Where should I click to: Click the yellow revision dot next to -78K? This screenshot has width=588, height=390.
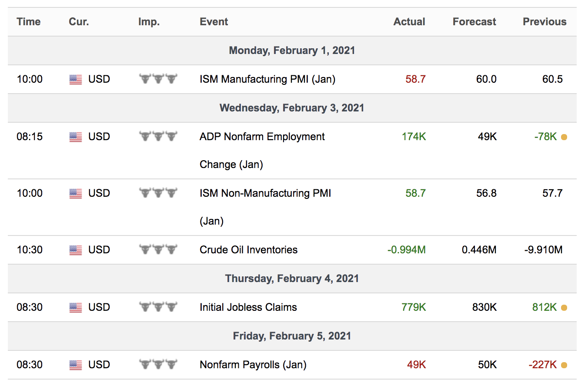(564, 136)
